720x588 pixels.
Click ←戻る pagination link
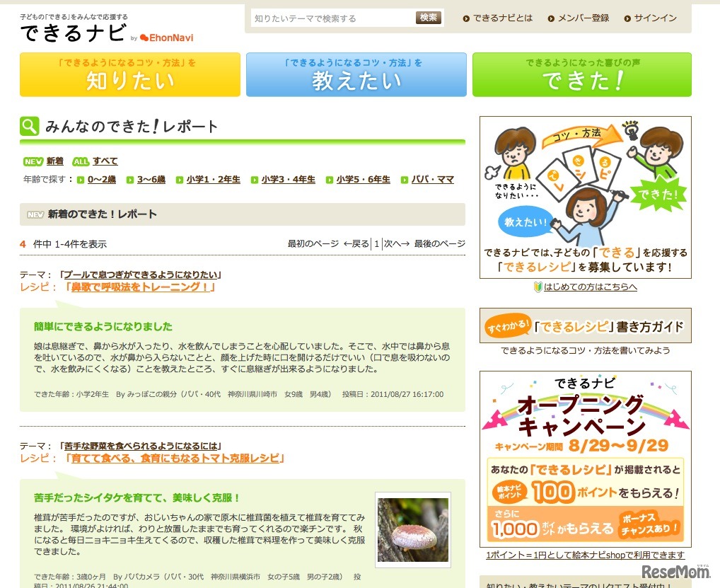356,244
